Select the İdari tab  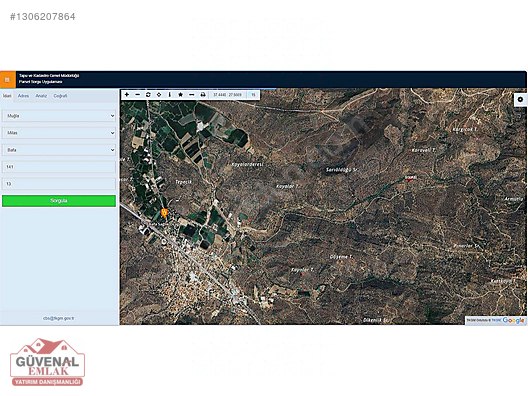[7, 96]
